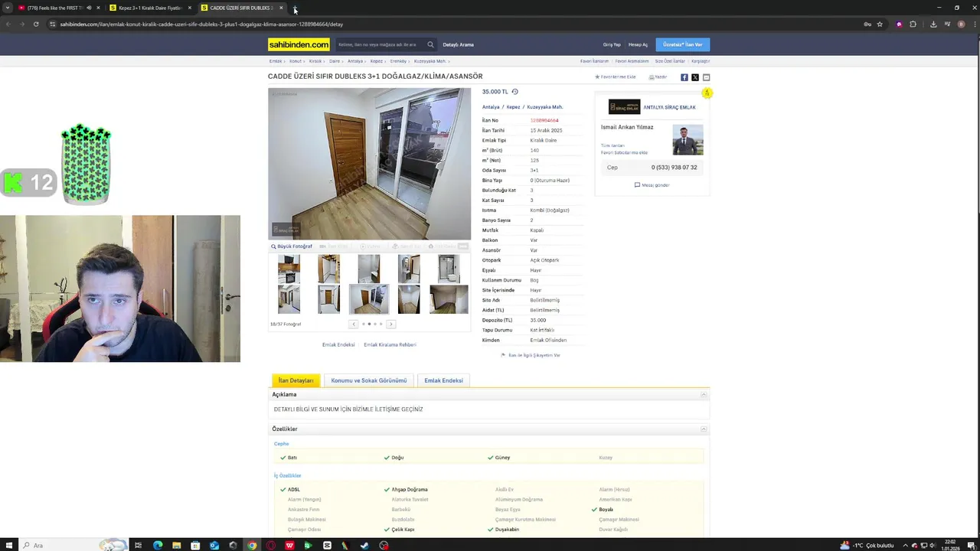Open price history icon next to 35.000 TL

tap(514, 92)
